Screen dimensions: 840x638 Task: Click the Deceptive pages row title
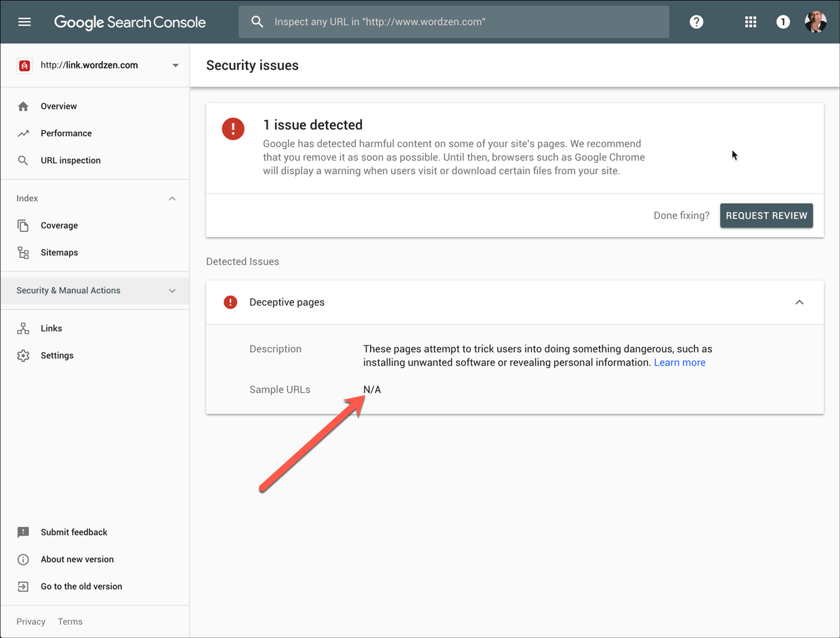(x=287, y=302)
